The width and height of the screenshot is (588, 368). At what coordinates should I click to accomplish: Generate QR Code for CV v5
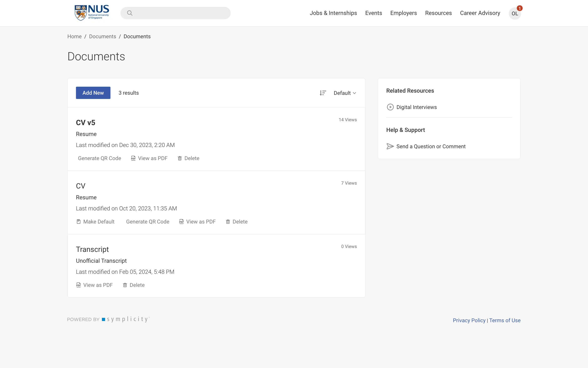click(99, 158)
